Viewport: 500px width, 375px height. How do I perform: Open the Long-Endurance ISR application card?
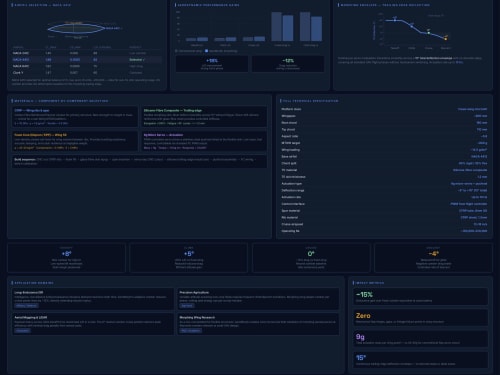click(93, 299)
